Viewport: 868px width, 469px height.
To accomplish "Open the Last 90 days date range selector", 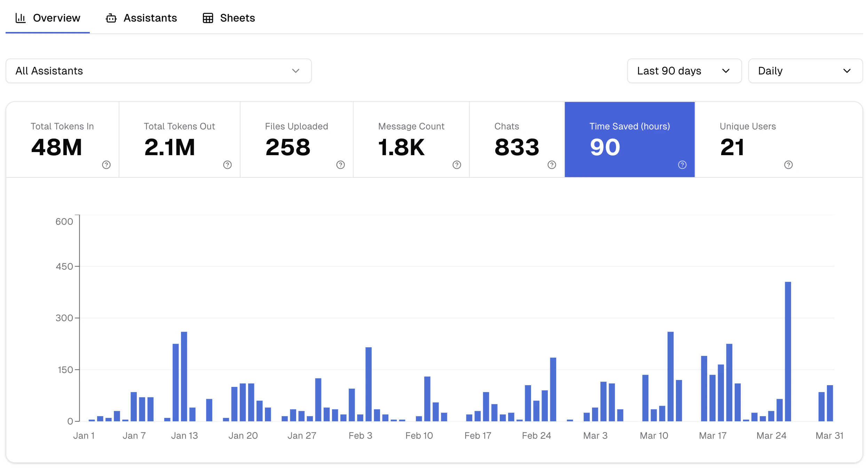I will [684, 71].
